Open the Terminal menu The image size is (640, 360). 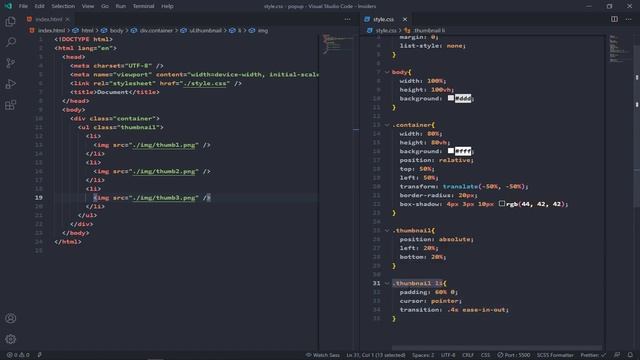point(143,6)
